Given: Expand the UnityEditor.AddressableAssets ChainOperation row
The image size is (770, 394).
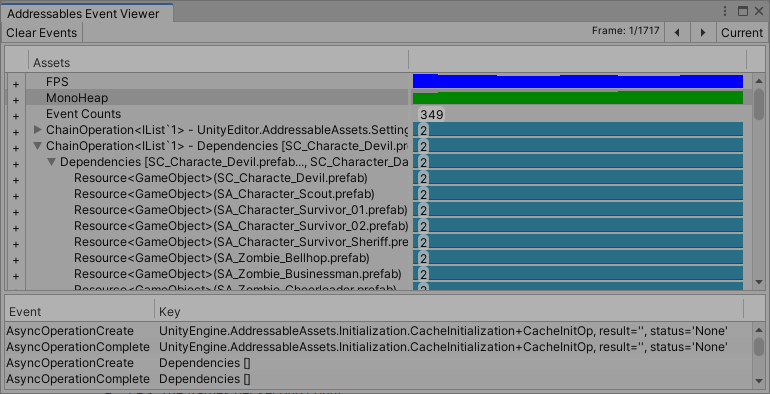Looking at the screenshot, I should click(38, 130).
